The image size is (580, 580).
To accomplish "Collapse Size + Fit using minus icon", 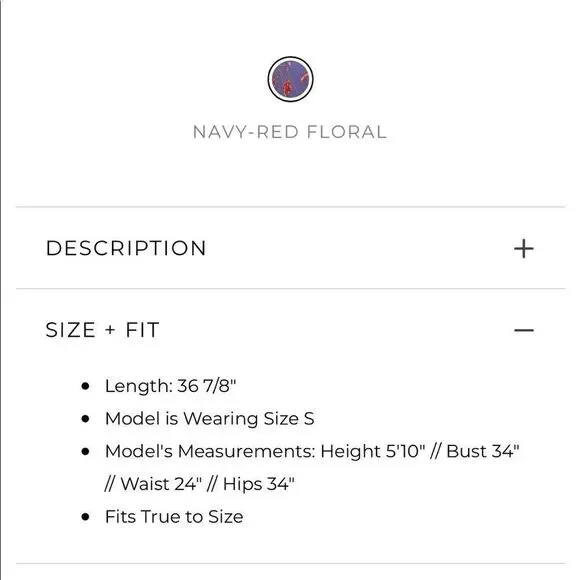I will (524, 330).
